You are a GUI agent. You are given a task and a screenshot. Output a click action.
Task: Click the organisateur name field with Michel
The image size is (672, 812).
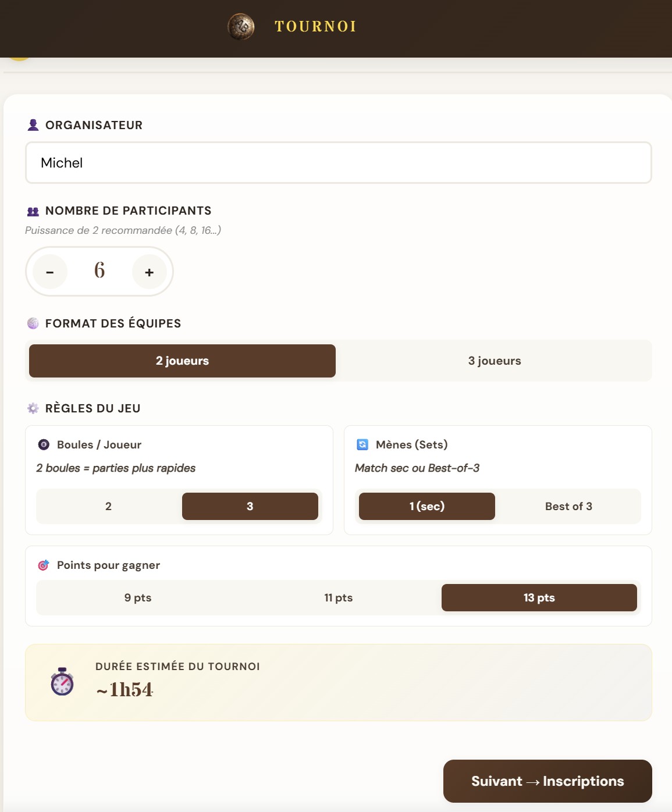(338, 163)
